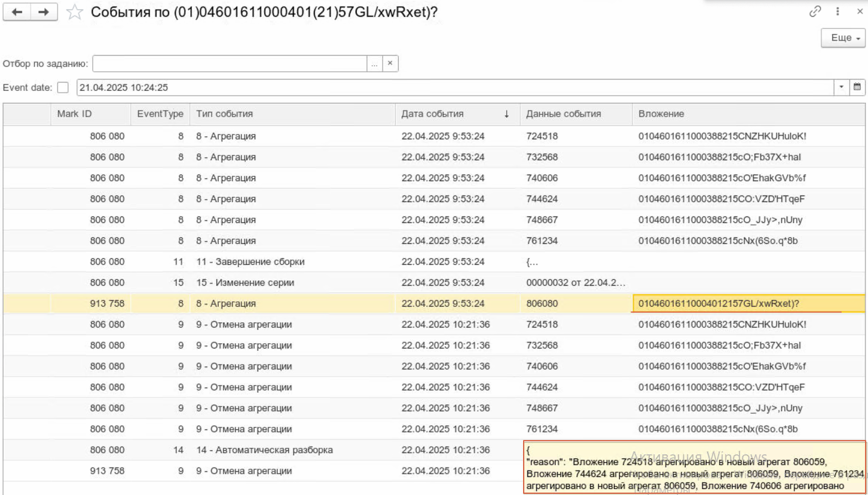The height and width of the screenshot is (495, 868).
Task: Click the 'Вложение' column header
Action: (747, 114)
